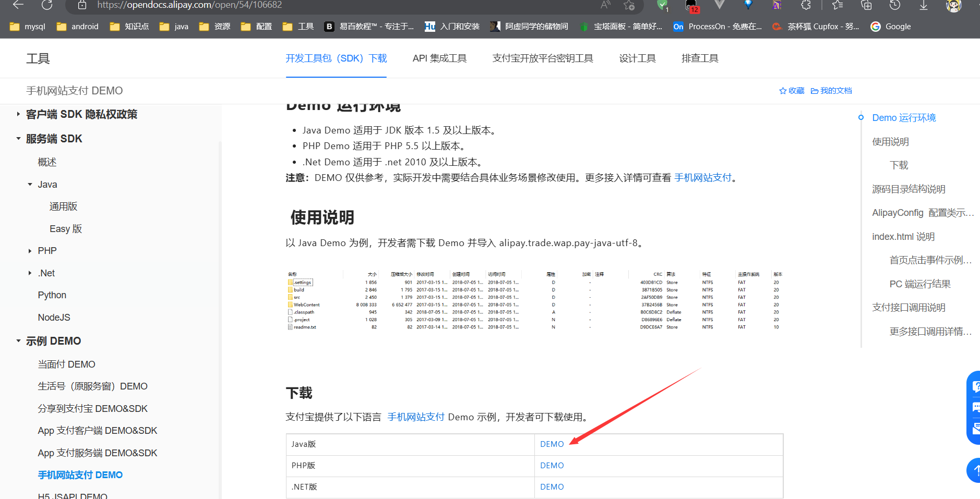
Task: Open 手机网站支付 link under 下载 heading
Action: 416,417
